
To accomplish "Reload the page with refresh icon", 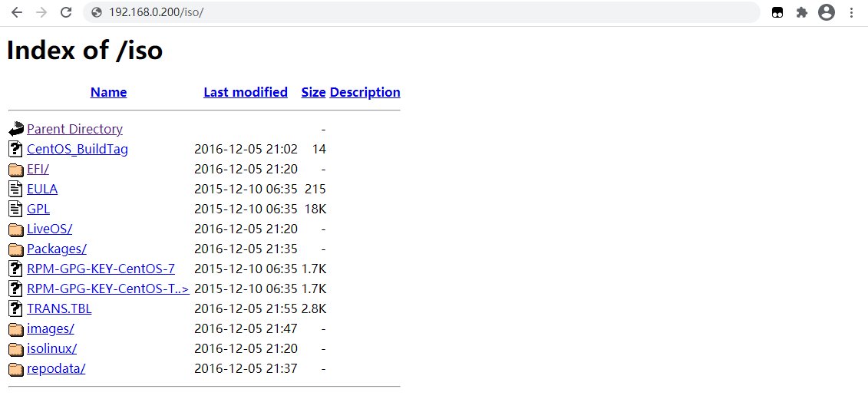I will pos(66,13).
